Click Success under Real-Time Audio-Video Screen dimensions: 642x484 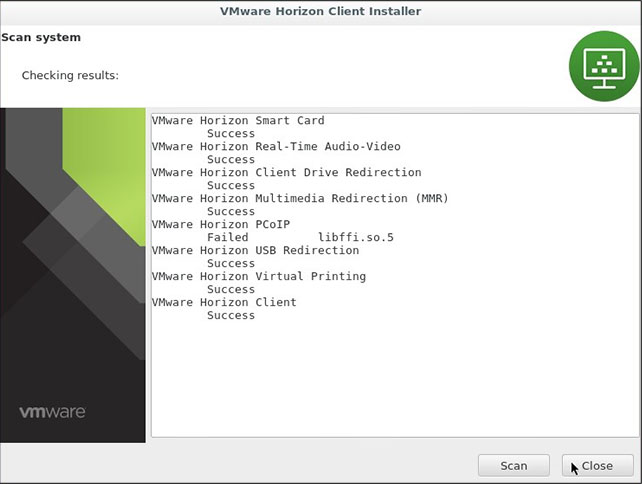click(x=231, y=159)
